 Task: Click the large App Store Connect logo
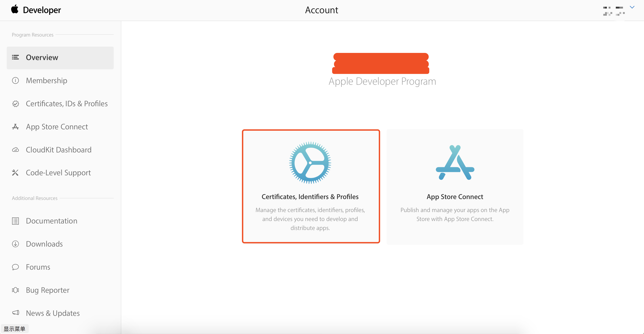tap(455, 163)
